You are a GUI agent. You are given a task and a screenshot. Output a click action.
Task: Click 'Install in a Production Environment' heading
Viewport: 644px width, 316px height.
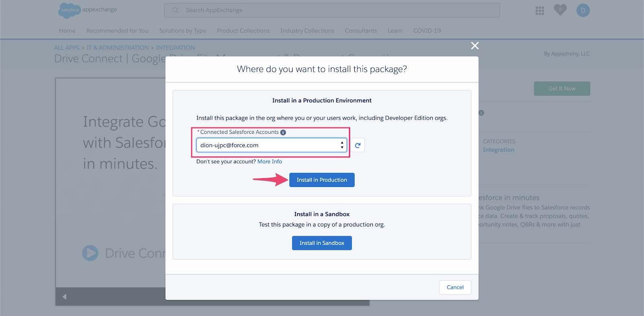322,100
